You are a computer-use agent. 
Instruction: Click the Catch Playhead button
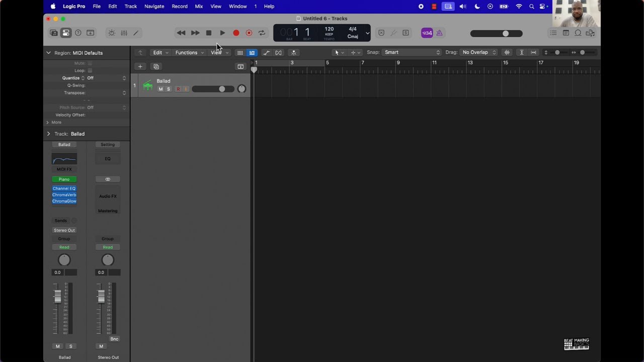pyautogui.click(x=294, y=53)
